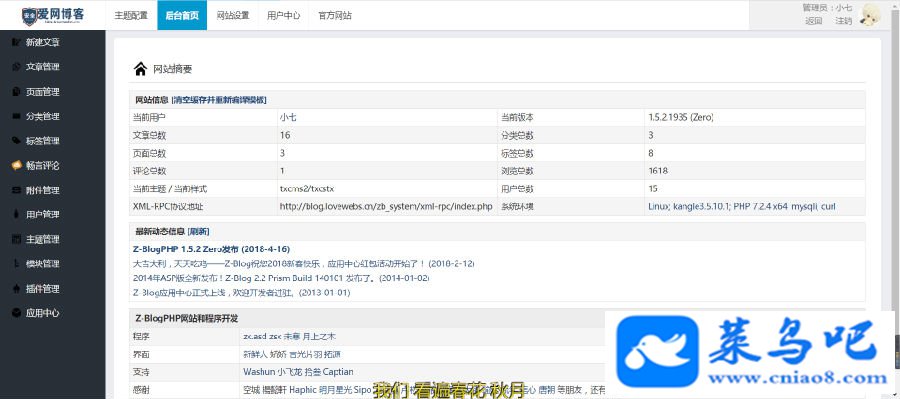900x399 pixels.
Task: Open the 网站设置 tab
Action: [233, 16]
